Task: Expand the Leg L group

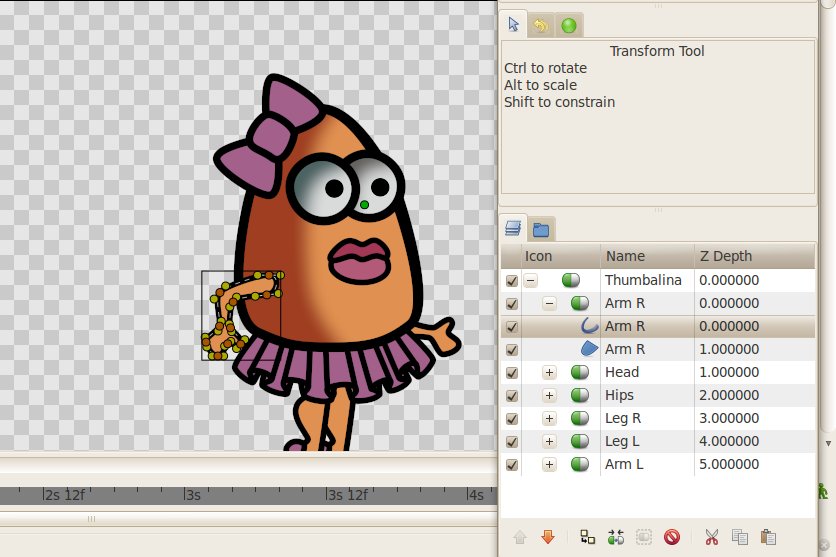Action: [550, 441]
